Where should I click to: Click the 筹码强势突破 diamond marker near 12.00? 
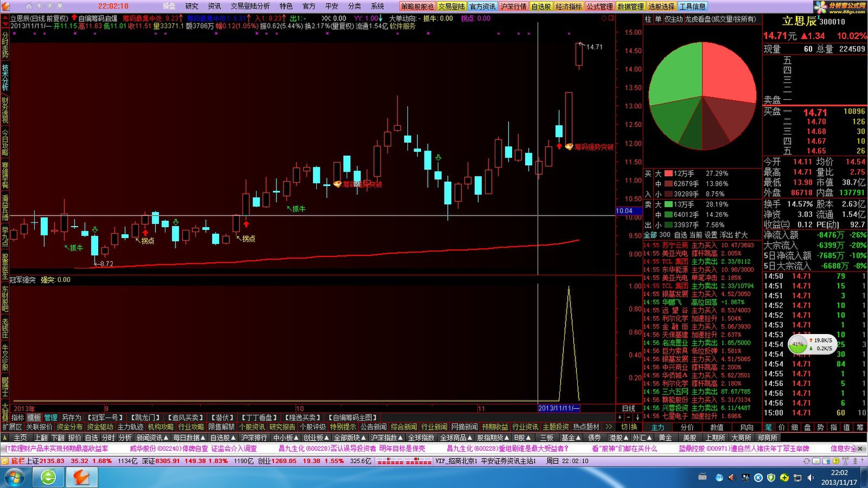569,147
